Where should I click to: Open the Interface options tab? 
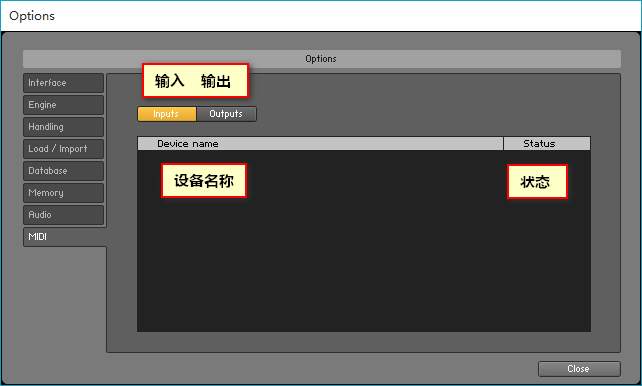[63, 83]
